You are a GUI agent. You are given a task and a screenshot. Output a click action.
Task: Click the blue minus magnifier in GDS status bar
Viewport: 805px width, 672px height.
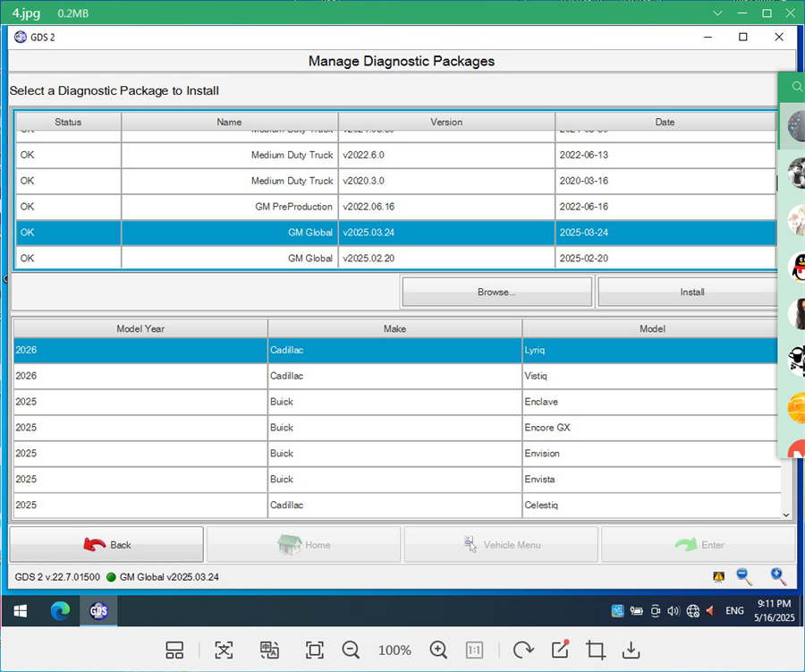(x=744, y=576)
